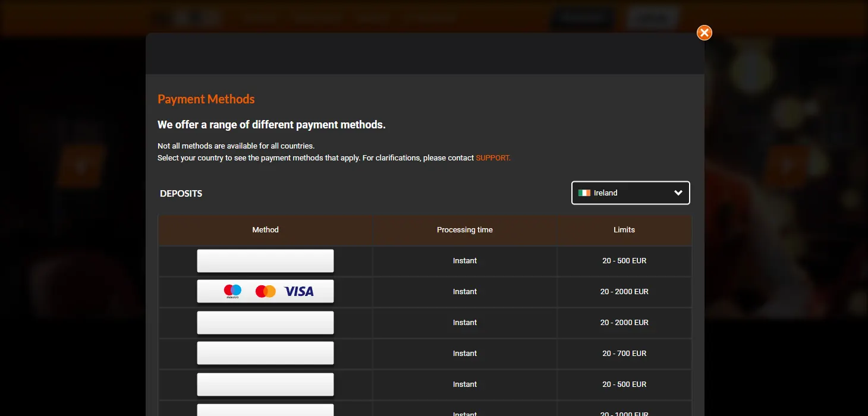Viewport: 868px width, 416px height.
Task: Click the Limits column header
Action: click(624, 229)
